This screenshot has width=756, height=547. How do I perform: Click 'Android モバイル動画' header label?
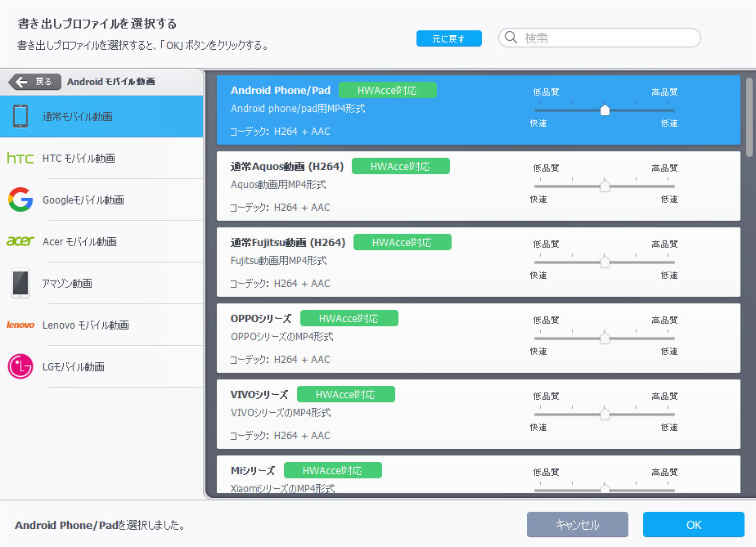tap(111, 82)
